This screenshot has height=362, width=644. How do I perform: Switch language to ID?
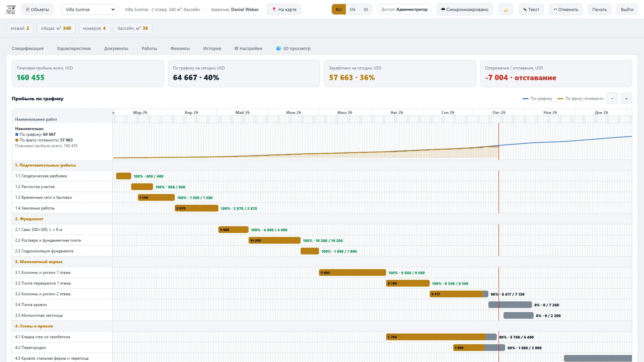tap(366, 9)
